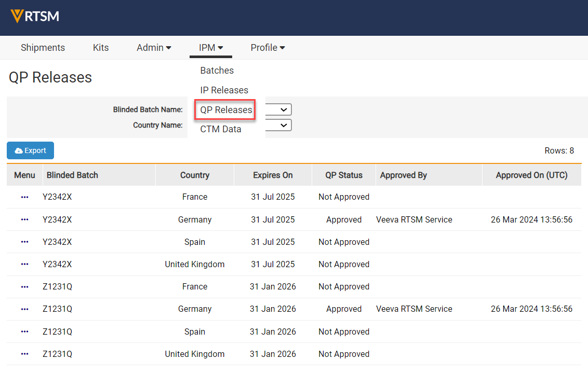588x387 pixels.
Task: Open menu dots for Y2342X France row
Action: point(24,197)
